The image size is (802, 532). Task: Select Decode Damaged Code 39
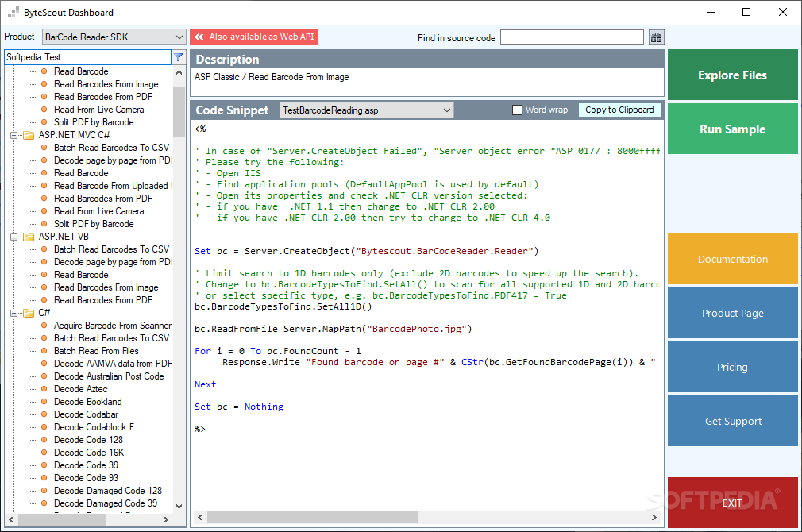(x=106, y=503)
